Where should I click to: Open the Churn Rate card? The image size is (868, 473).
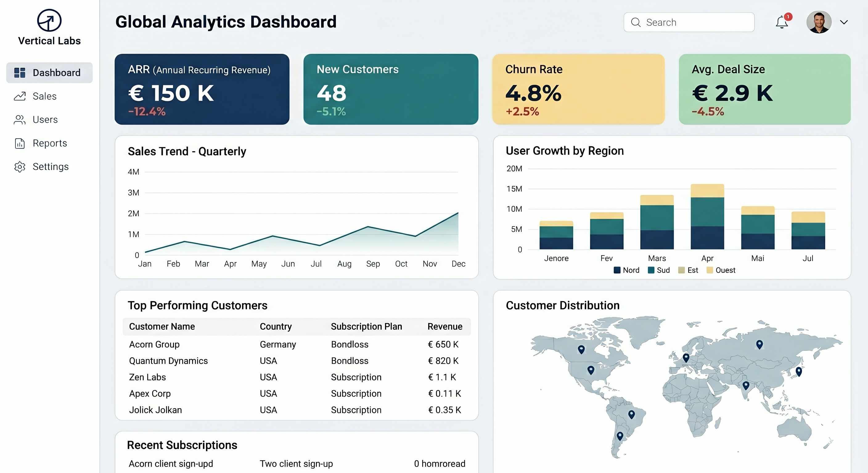pos(578,89)
